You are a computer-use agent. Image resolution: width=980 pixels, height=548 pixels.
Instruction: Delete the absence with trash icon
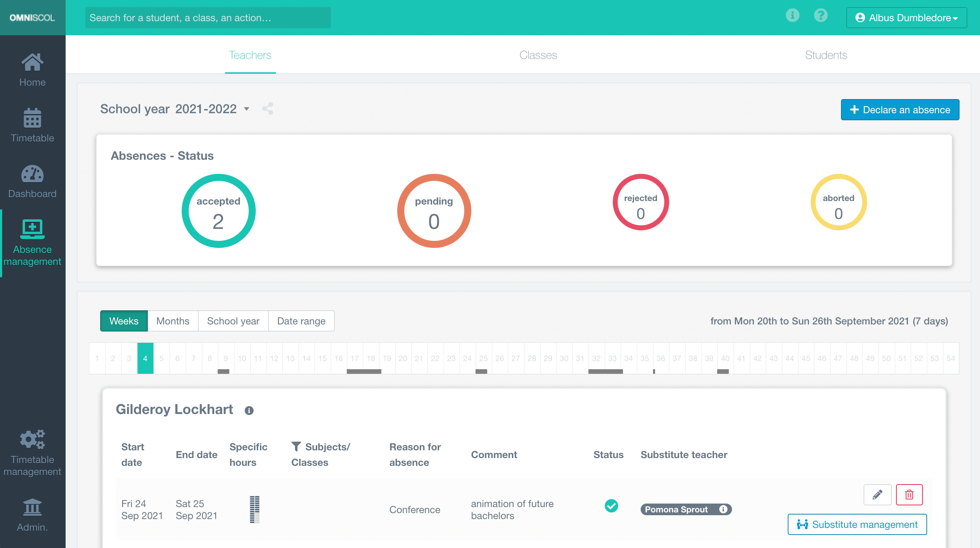(909, 494)
